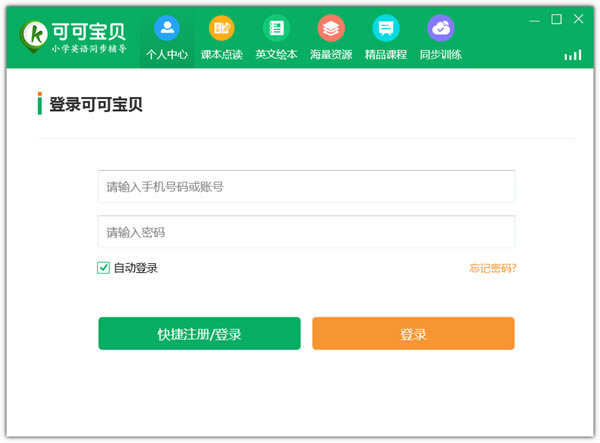600x443 pixels.
Task: Switch to the 同步训练 tab label
Action: [x=440, y=55]
